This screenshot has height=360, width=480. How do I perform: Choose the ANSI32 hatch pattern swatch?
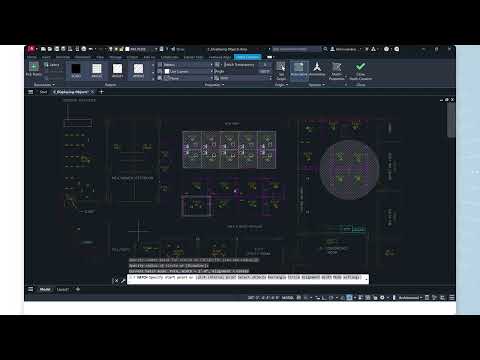click(x=138, y=71)
